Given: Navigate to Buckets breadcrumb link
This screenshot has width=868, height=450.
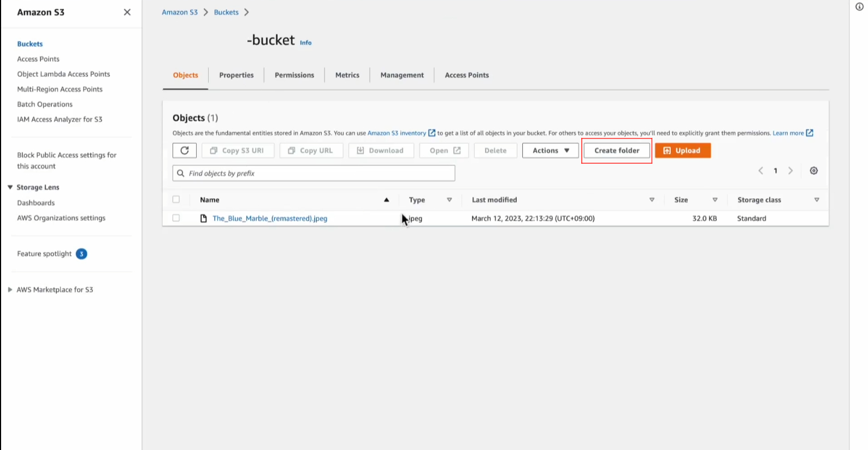Looking at the screenshot, I should pos(226,12).
